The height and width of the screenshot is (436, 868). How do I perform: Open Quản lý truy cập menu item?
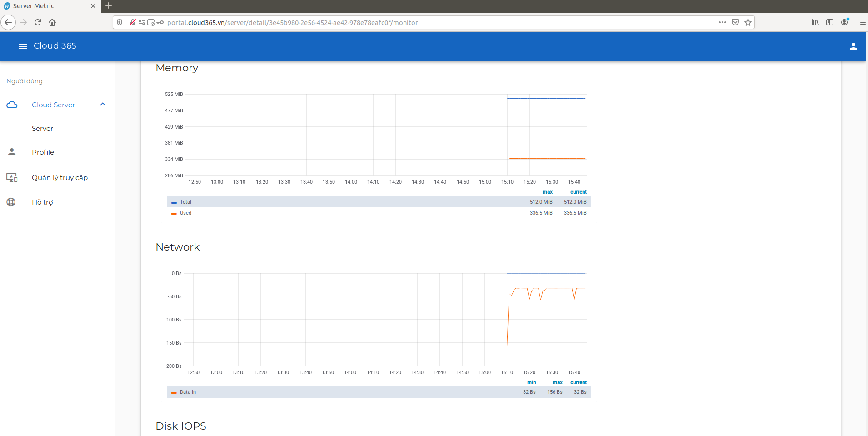(60, 178)
